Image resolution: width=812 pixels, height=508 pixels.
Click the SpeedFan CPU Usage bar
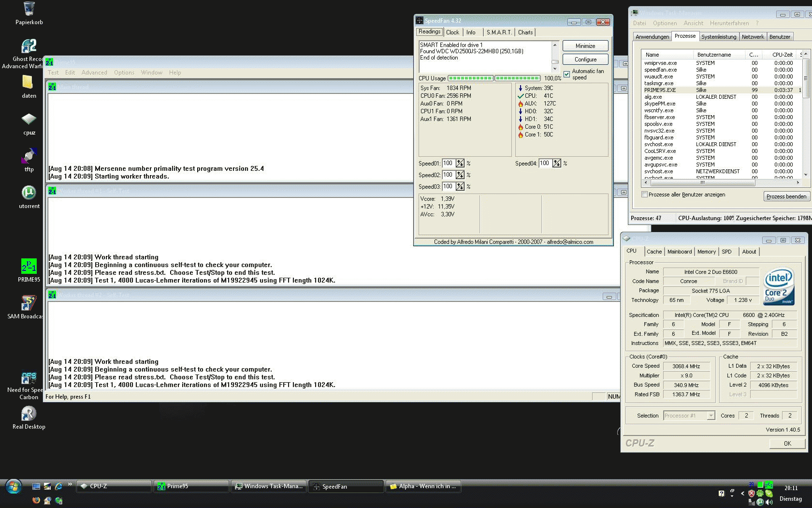click(494, 78)
